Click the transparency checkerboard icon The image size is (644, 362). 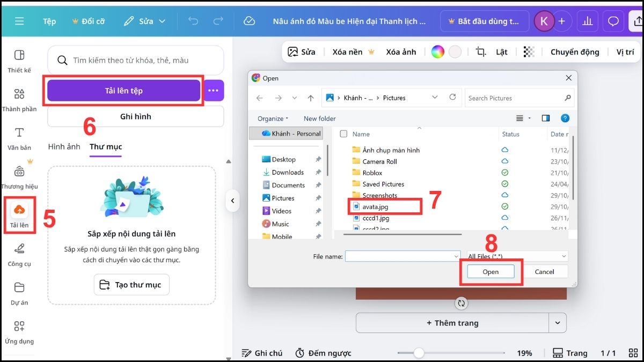tap(529, 51)
